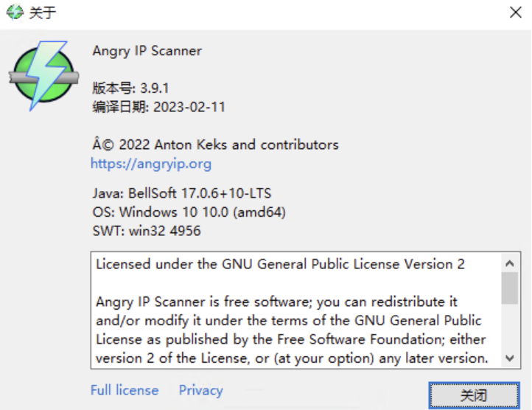532x410 pixels.
Task: Click the 编译日期 2023-02-11 line
Action: [x=159, y=107]
